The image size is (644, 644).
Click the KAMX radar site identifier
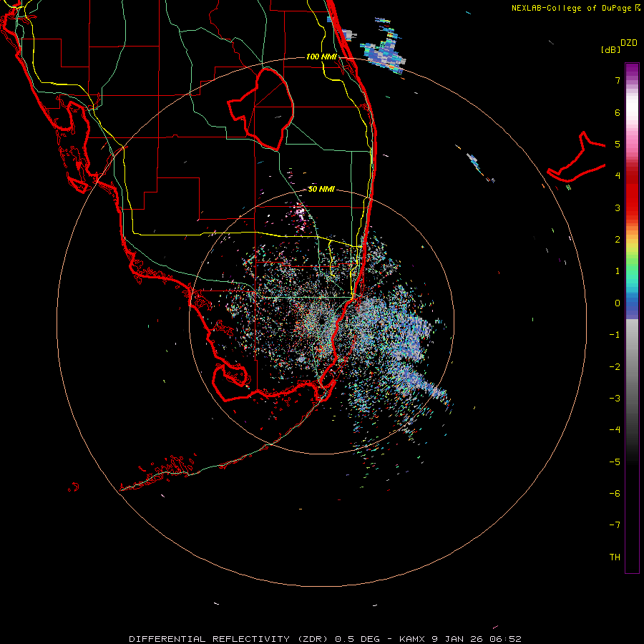coord(413,639)
